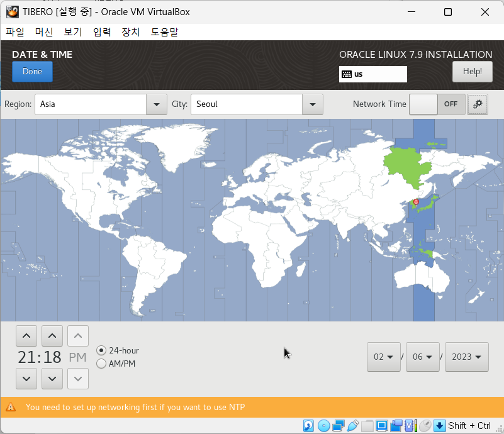Increase the hours with the up arrow
The width and height of the screenshot is (504, 434).
pyautogui.click(x=26, y=336)
